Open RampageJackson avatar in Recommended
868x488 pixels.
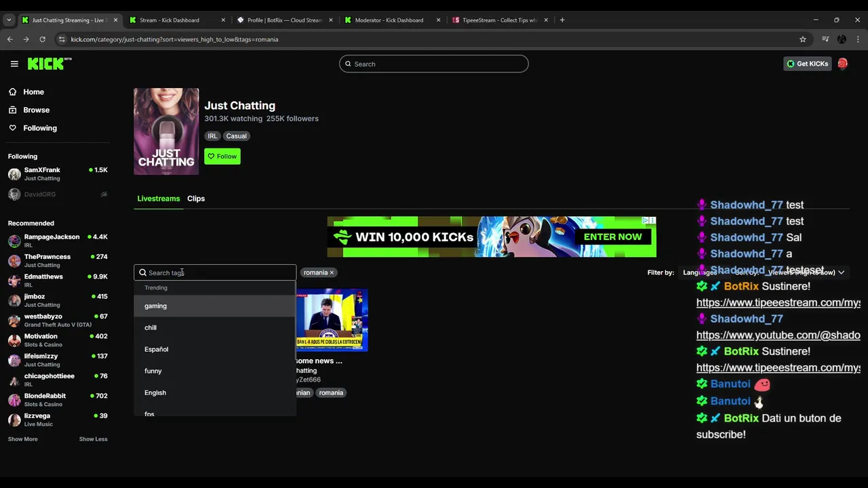[14, 241]
